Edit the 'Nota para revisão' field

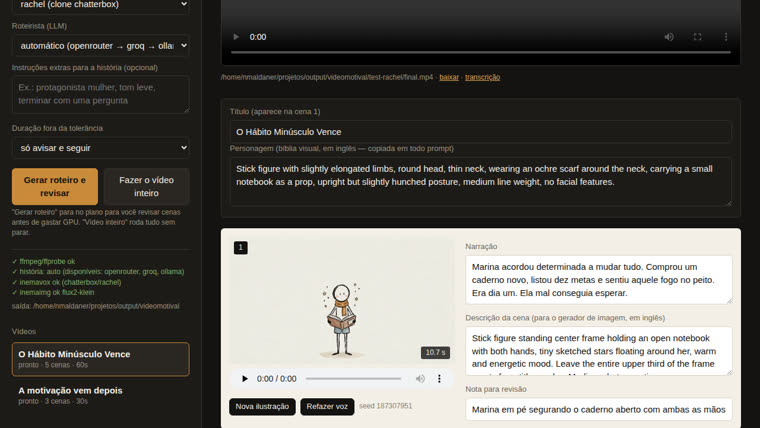pyautogui.click(x=599, y=410)
